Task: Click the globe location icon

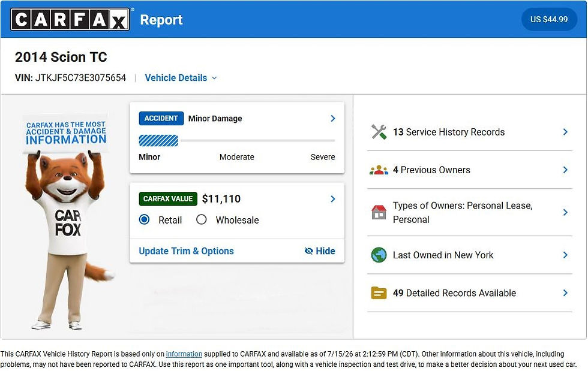Action: point(379,255)
